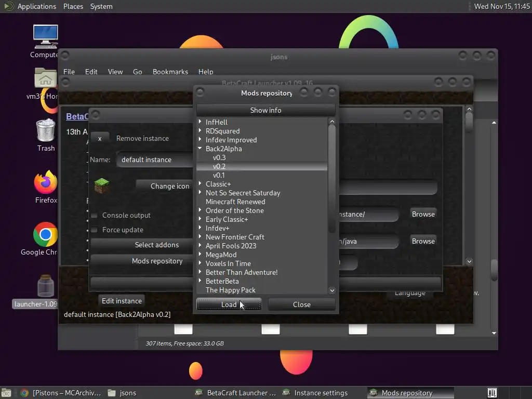This screenshot has height=399, width=532.
Task: Expand the Classic+ mod entry
Action: pyautogui.click(x=200, y=183)
